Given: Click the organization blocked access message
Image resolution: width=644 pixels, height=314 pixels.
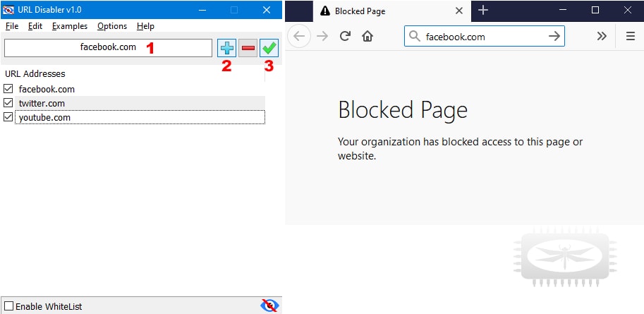Looking at the screenshot, I should pyautogui.click(x=460, y=149).
